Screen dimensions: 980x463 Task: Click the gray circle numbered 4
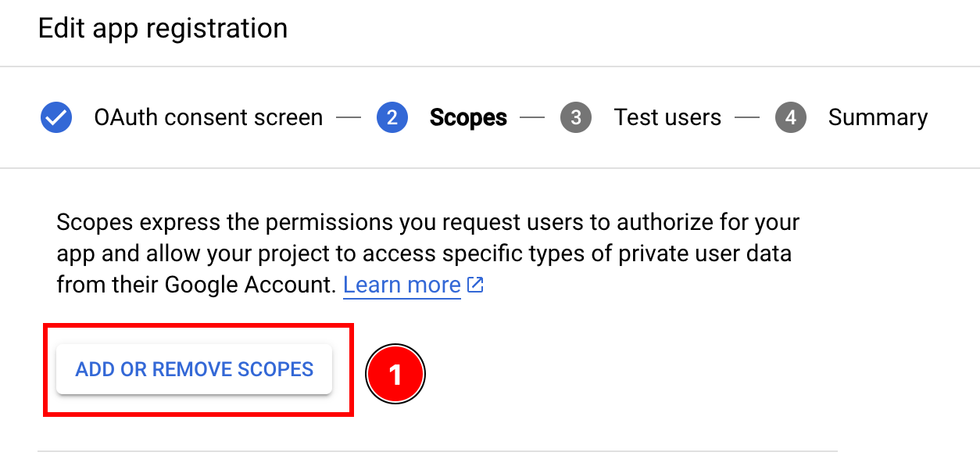[x=791, y=117]
